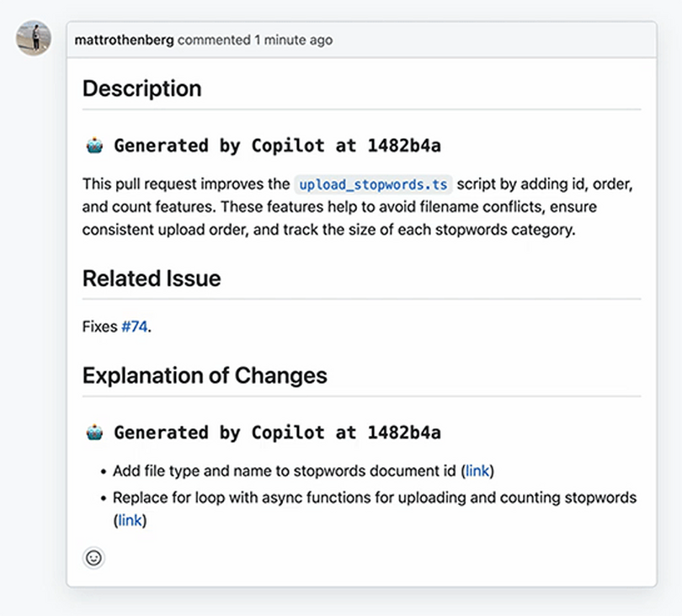Click 'Replace for loop with async functions' text
The height and width of the screenshot is (616, 682).
tap(375, 497)
